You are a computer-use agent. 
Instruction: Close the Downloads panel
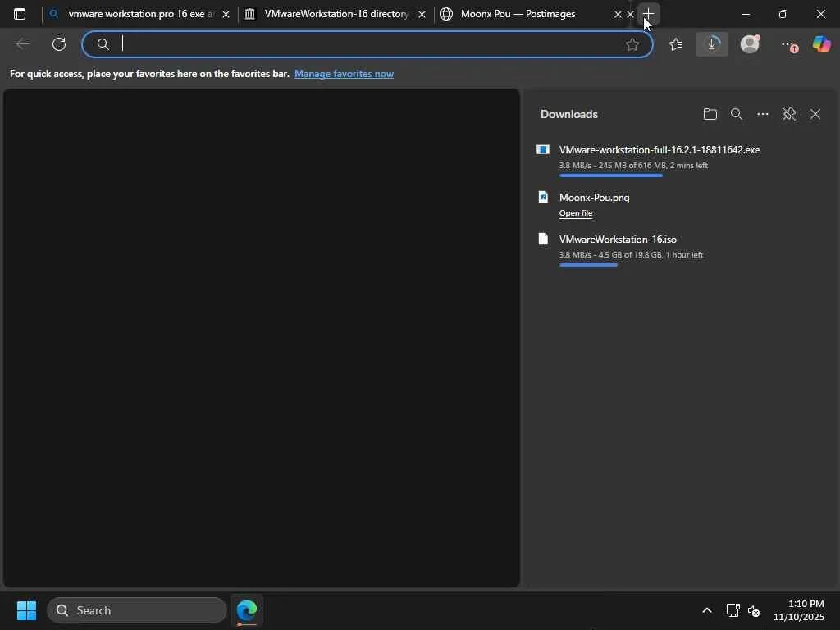[815, 114]
